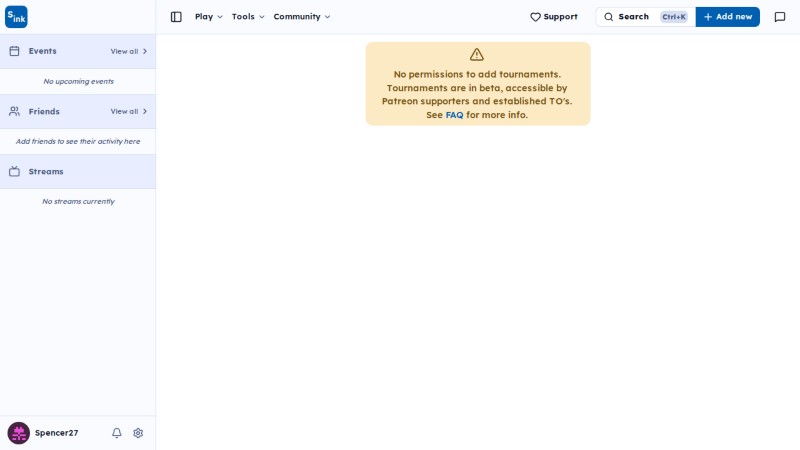Screen dimensions: 800x450
Task: Open the sendou.ink home logo
Action: [x=16, y=17]
